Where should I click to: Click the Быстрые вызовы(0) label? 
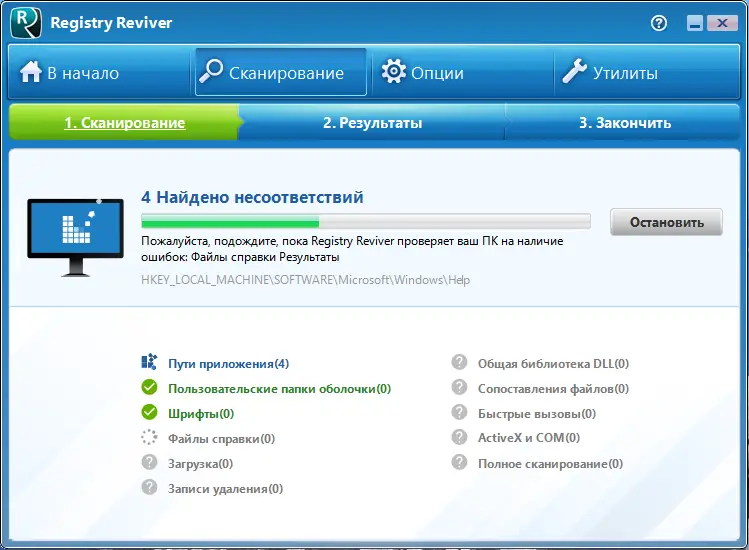(537, 414)
